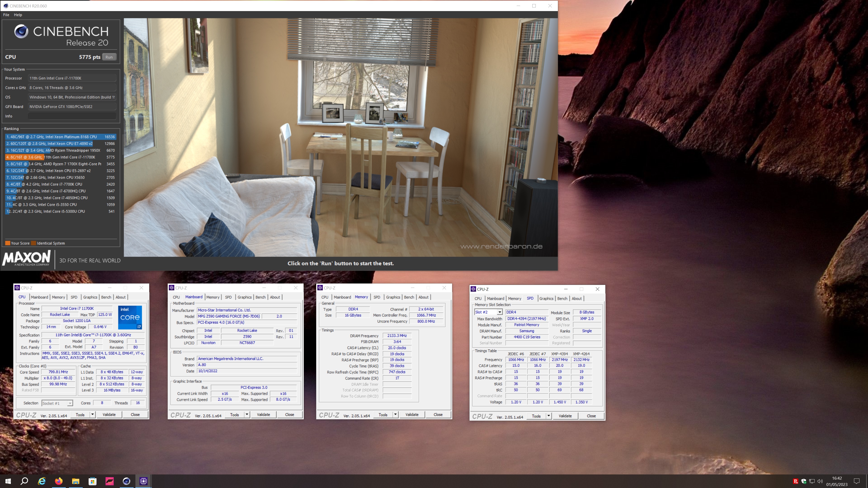The width and height of the screenshot is (868, 488).
Task: Click the Cinebench title bar app icon
Action: [5, 6]
